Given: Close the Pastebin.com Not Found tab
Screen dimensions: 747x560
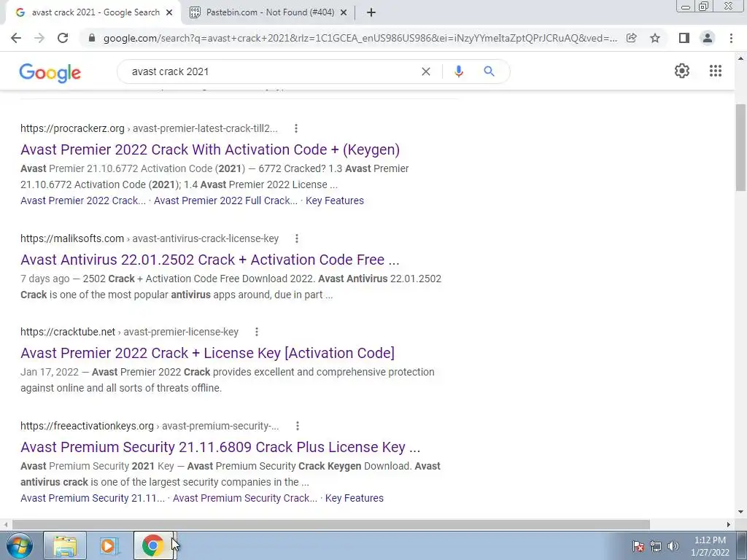Looking at the screenshot, I should pyautogui.click(x=344, y=13).
